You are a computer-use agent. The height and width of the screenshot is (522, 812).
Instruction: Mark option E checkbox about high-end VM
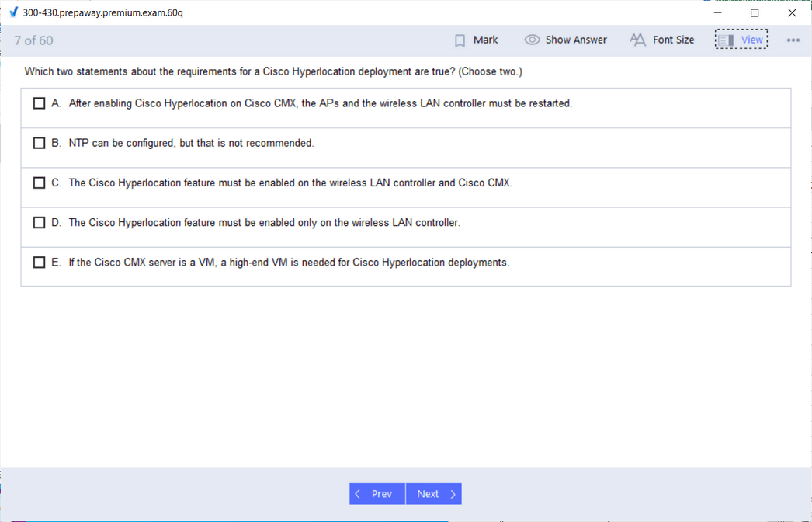click(39, 263)
